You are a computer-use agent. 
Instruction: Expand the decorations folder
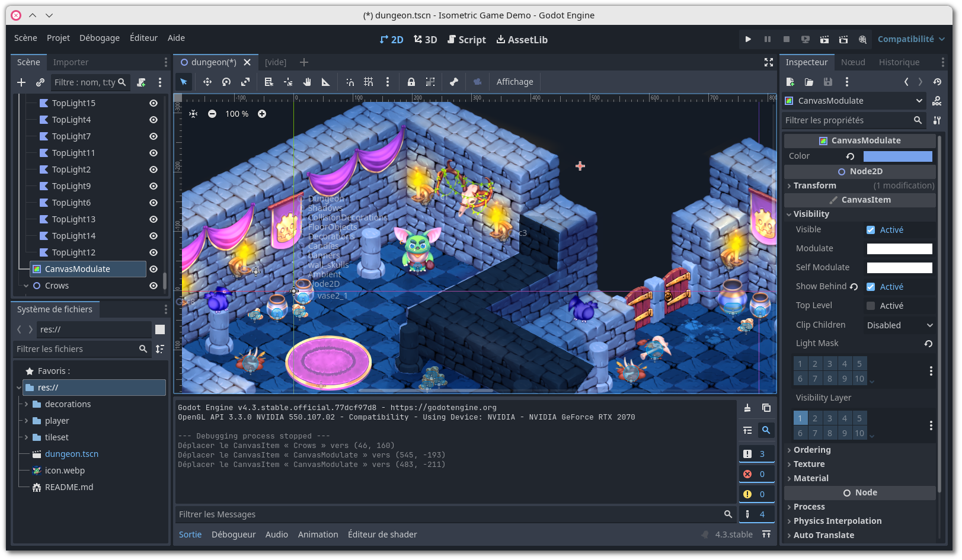(x=26, y=404)
